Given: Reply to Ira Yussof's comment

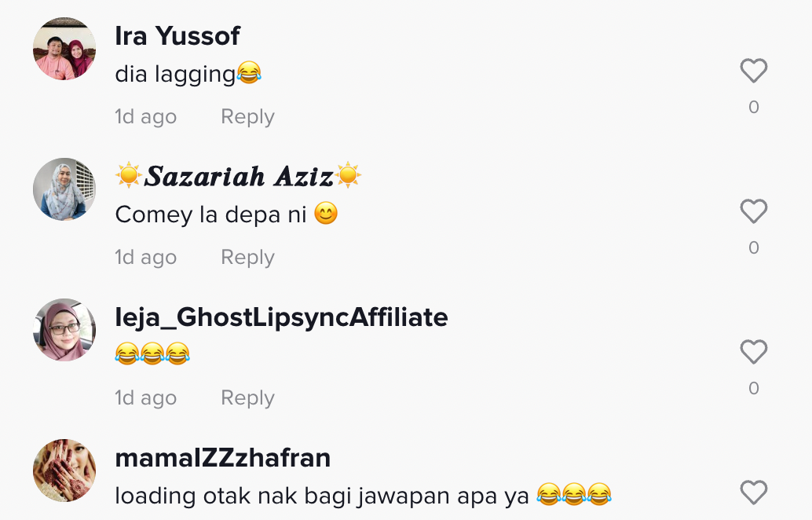Looking at the screenshot, I should click(x=247, y=117).
